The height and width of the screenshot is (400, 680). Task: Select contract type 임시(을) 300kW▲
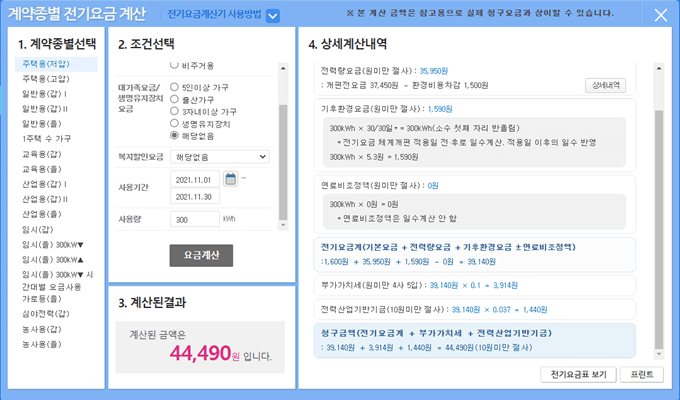pos(53,259)
